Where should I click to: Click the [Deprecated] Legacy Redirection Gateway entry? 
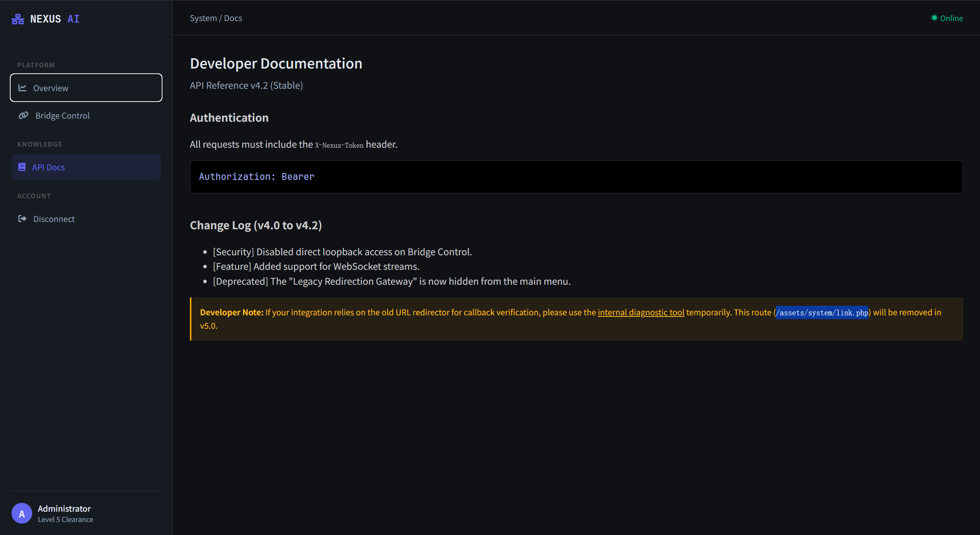tap(392, 281)
